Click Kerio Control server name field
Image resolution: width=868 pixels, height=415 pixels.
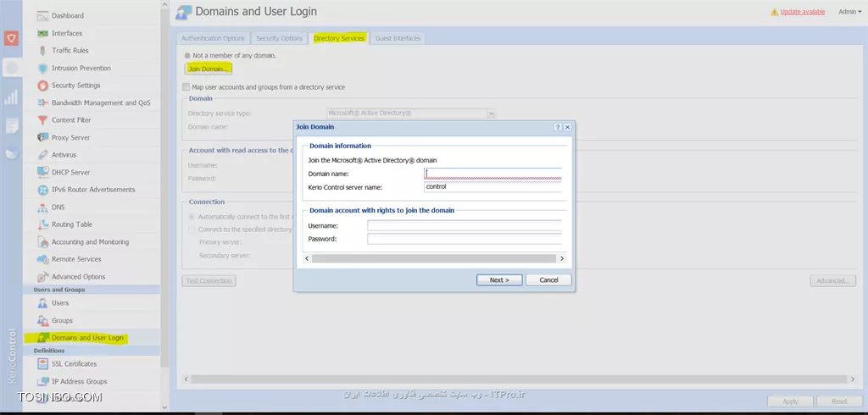point(492,187)
